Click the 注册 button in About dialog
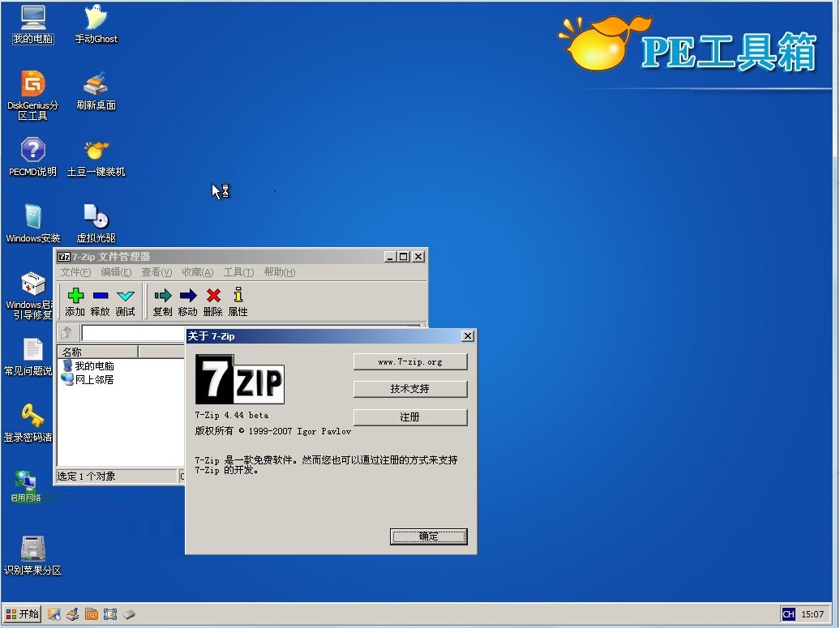Viewport: 840px width, 628px height. [410, 417]
